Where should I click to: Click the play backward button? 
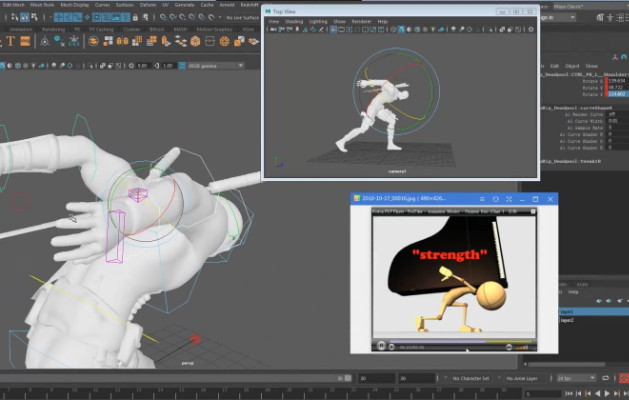(597, 394)
